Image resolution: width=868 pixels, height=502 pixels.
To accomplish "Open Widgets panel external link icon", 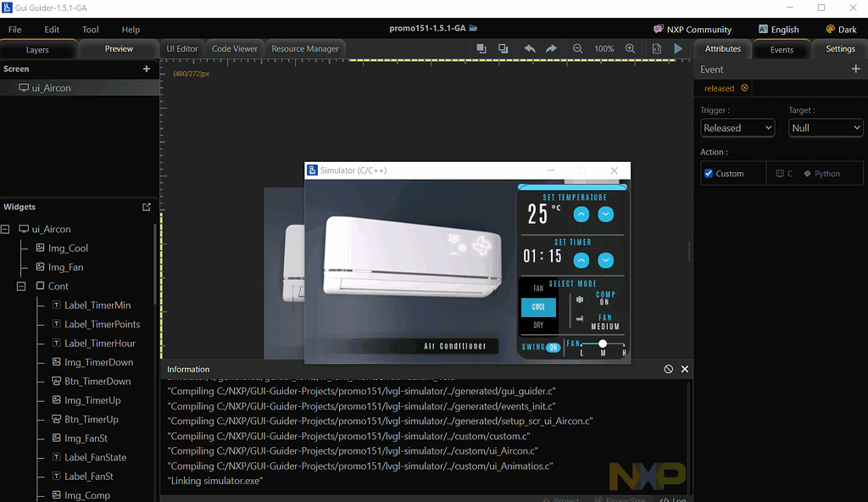I will 146,206.
